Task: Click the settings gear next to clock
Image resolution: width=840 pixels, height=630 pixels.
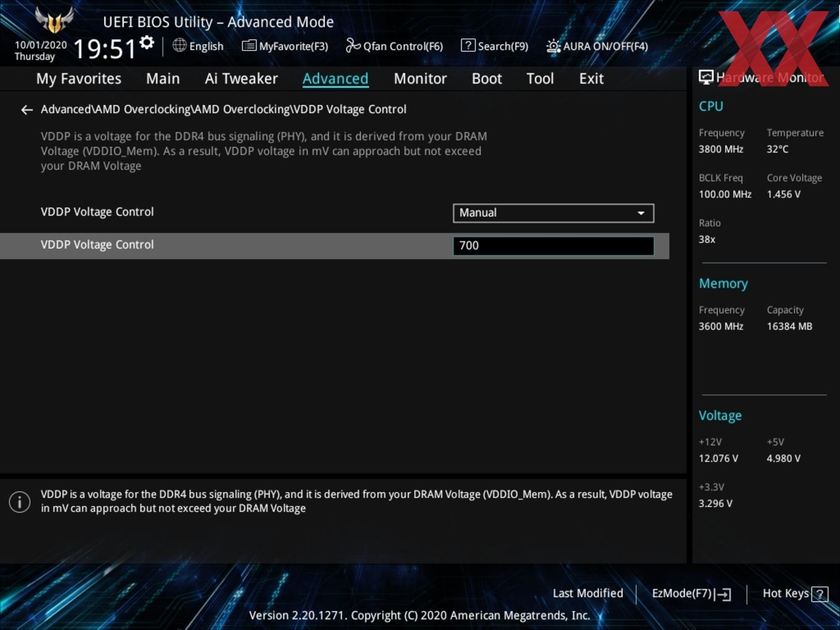Action: (147, 43)
